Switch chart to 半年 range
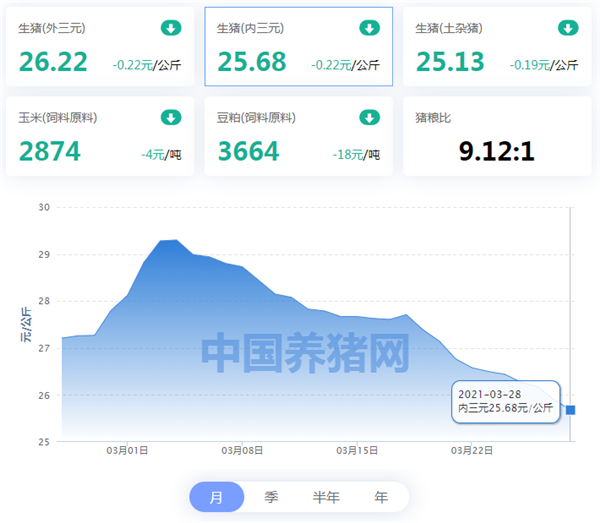 pos(326,497)
